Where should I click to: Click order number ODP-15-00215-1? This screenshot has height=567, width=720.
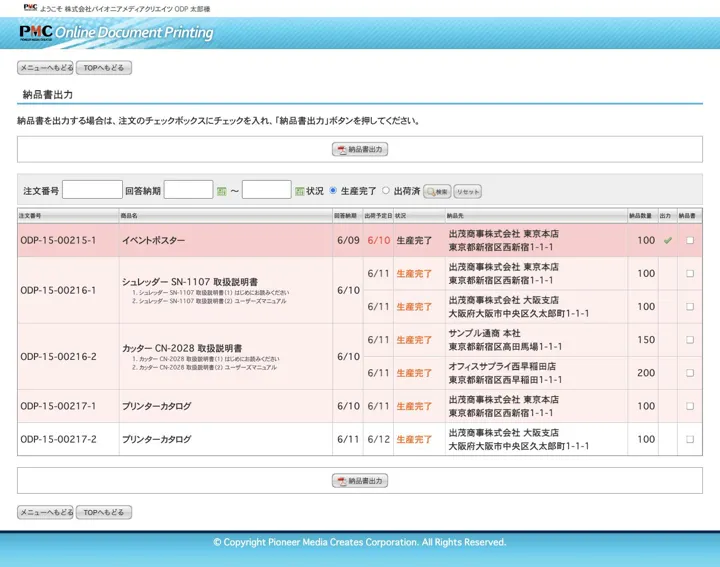pyautogui.click(x=58, y=240)
